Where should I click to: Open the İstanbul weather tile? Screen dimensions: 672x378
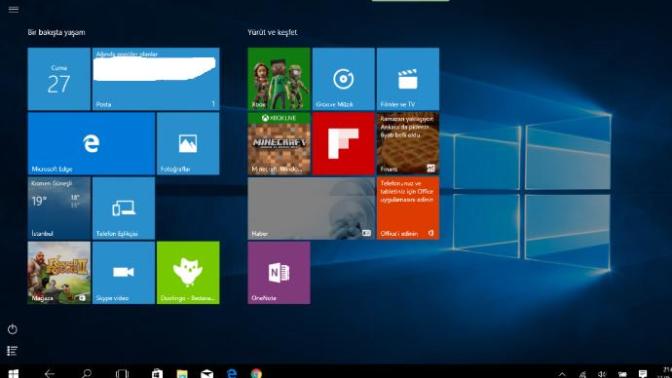click(59, 208)
